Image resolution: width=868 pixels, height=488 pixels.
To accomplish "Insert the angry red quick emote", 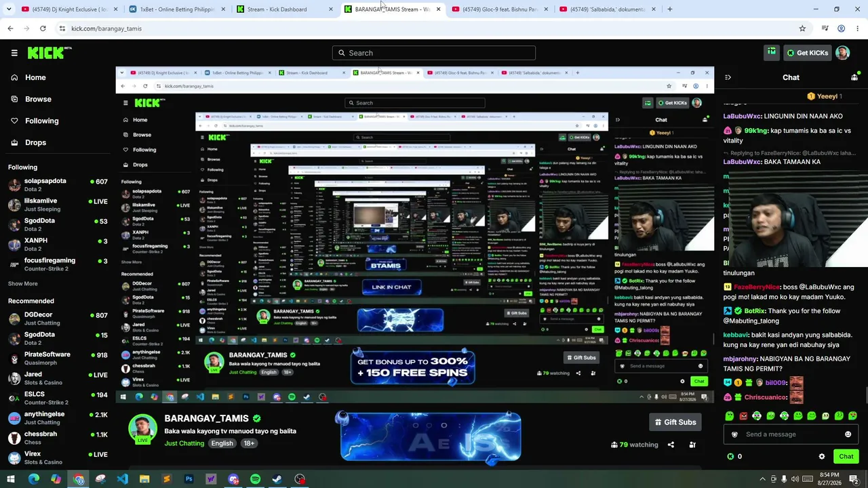I will tap(743, 415).
